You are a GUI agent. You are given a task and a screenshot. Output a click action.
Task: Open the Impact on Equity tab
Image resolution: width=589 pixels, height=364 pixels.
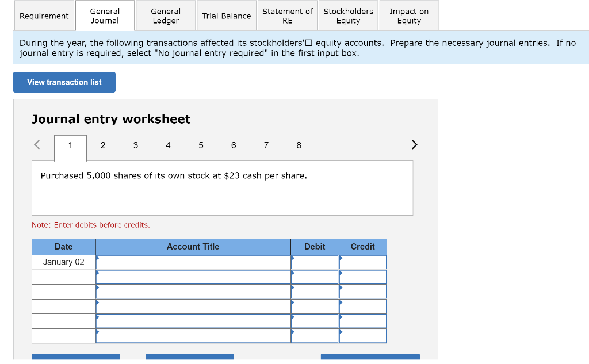point(409,16)
